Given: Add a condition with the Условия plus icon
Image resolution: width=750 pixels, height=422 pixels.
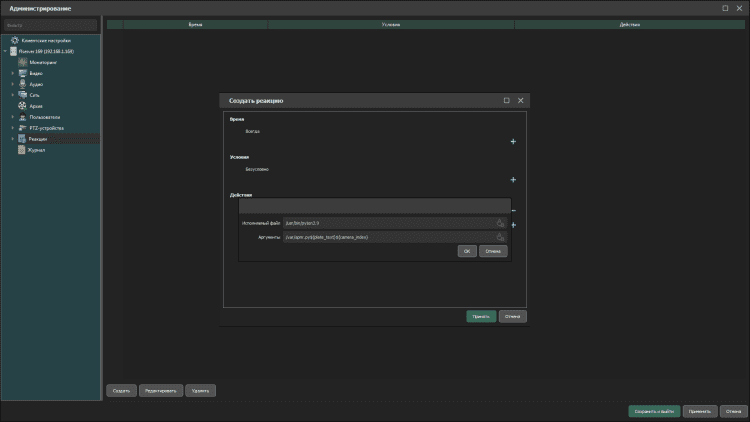Looking at the screenshot, I should click(x=513, y=180).
